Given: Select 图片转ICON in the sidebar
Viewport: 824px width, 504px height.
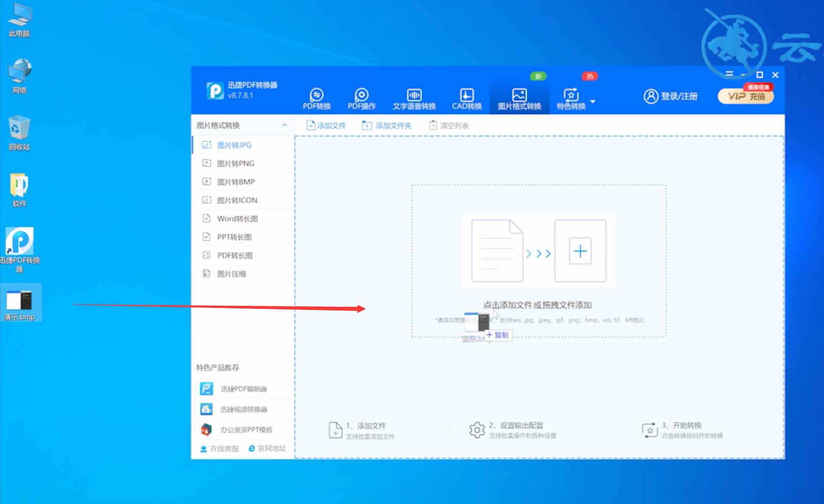Looking at the screenshot, I should pyautogui.click(x=243, y=200).
